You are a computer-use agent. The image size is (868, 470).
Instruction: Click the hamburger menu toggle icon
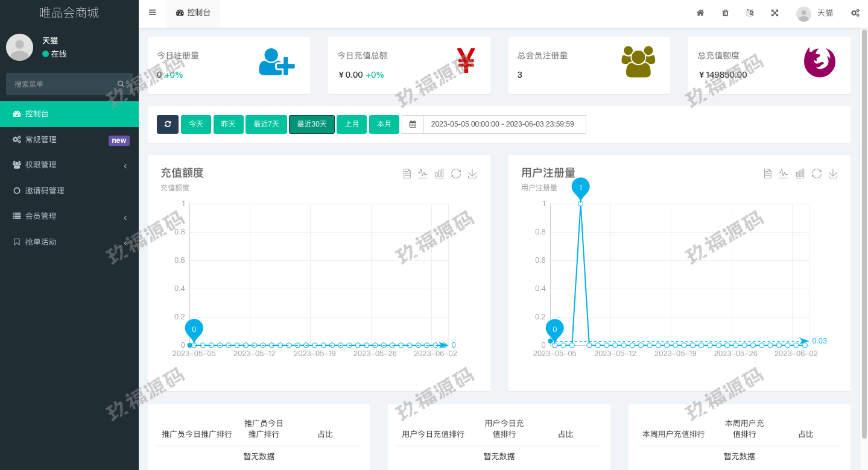[152, 13]
